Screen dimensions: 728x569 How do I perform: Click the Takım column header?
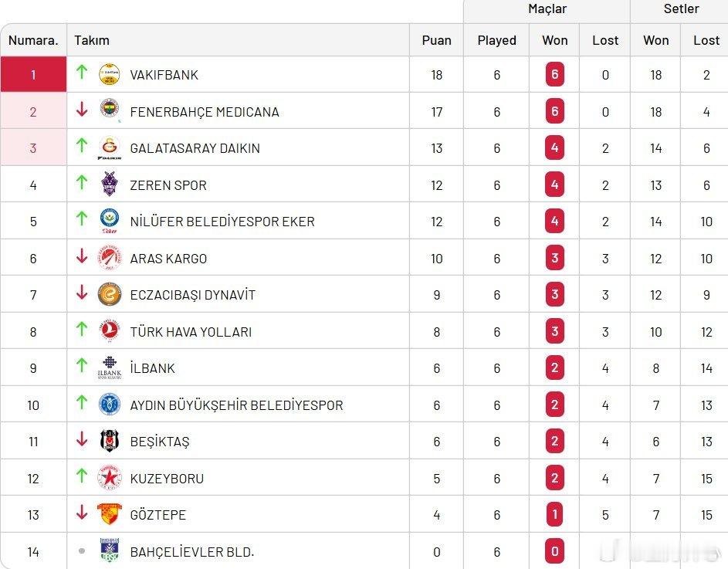[92, 40]
